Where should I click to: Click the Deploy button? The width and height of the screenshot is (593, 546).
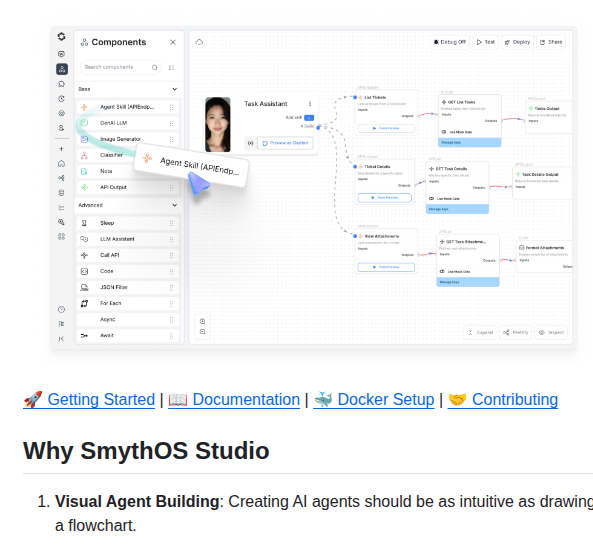click(x=517, y=42)
